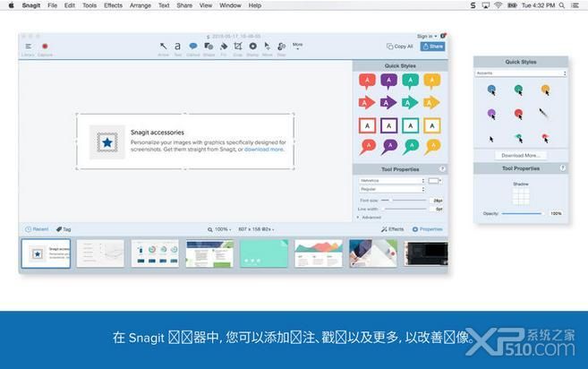
Task: Open the Apple menu
Action: click(12, 5)
